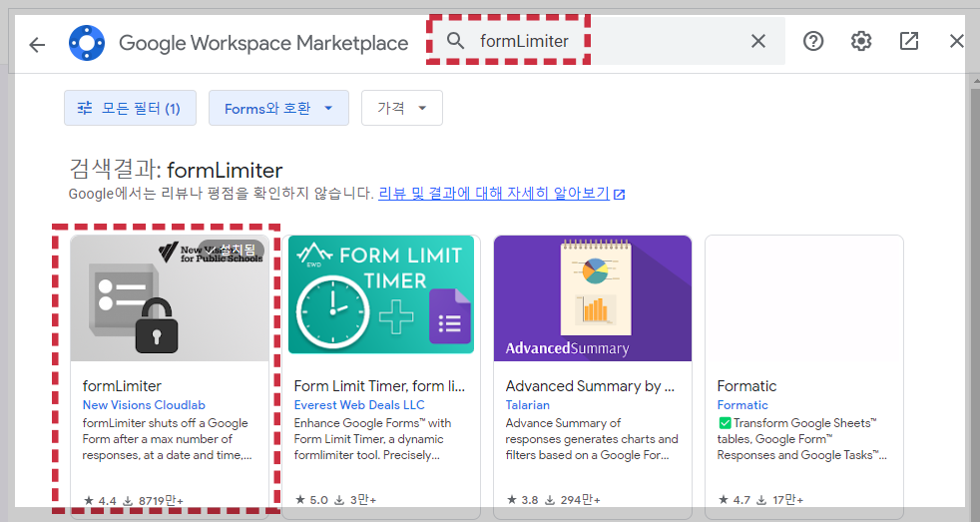
Task: Click the 4.4 star rating of formLimiter
Action: [x=100, y=500]
